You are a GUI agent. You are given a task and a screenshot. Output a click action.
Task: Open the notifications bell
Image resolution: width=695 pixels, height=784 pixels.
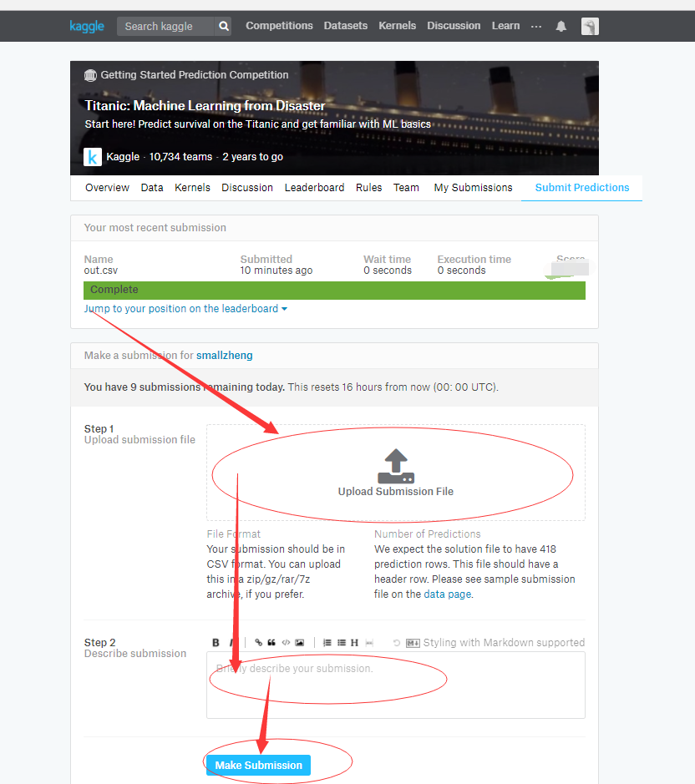(561, 26)
